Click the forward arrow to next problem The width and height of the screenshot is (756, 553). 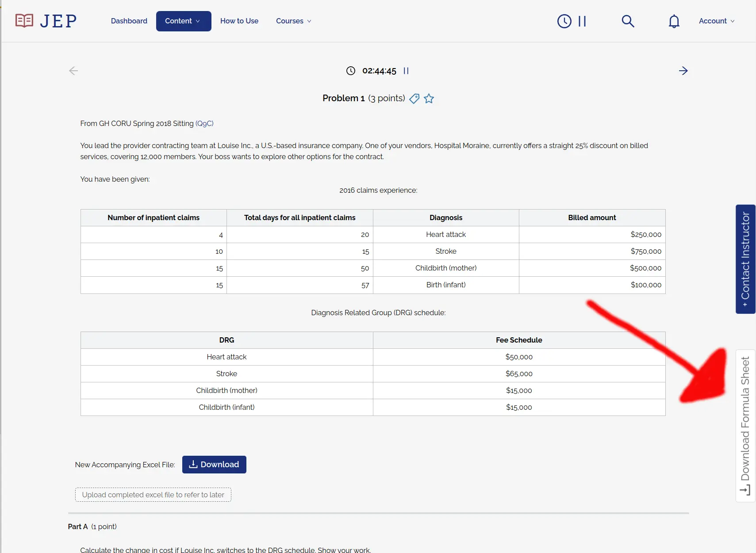pyautogui.click(x=683, y=70)
